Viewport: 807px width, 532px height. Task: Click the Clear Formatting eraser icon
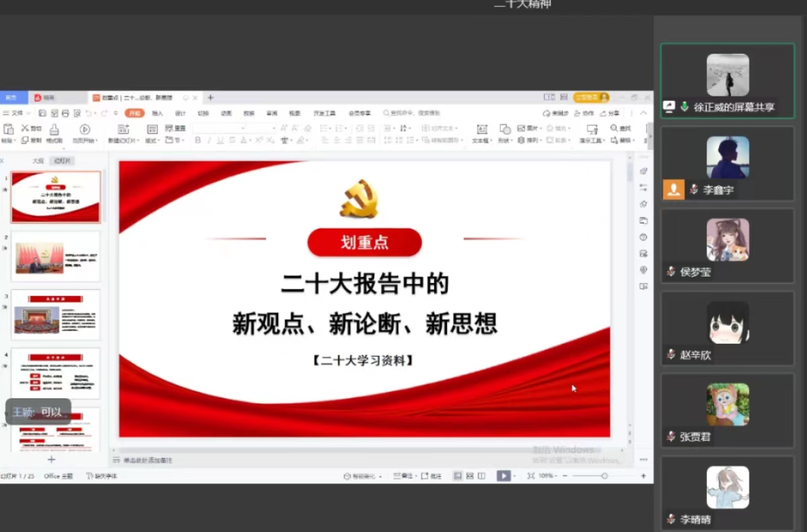pyautogui.click(x=308, y=128)
